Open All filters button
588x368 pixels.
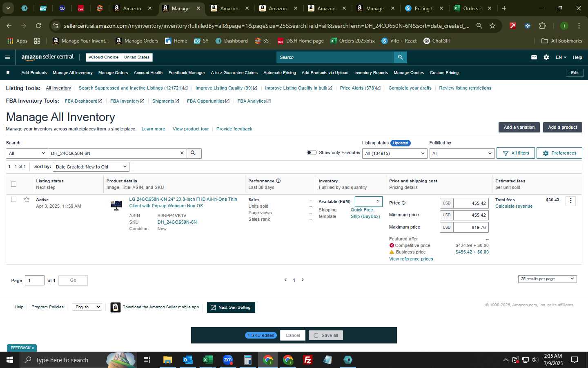(x=516, y=153)
